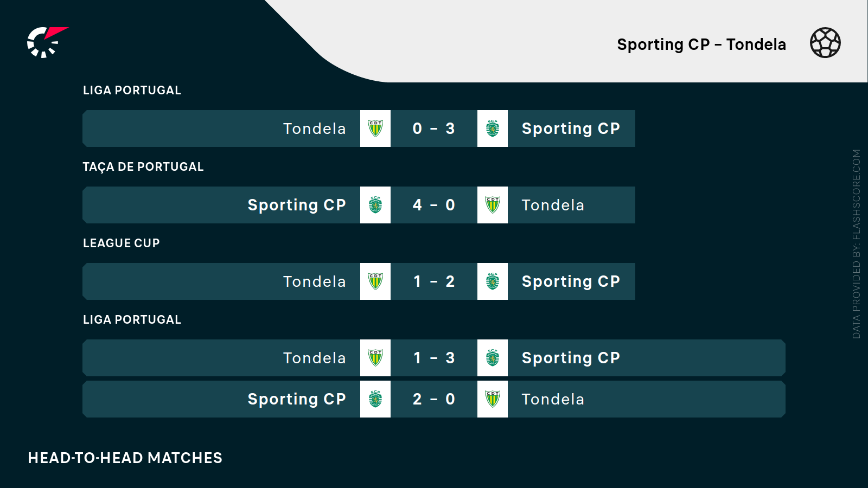Click Sporting CP's crest in the 0 – 3 match
Screen dimensions: 868x488
click(x=493, y=129)
